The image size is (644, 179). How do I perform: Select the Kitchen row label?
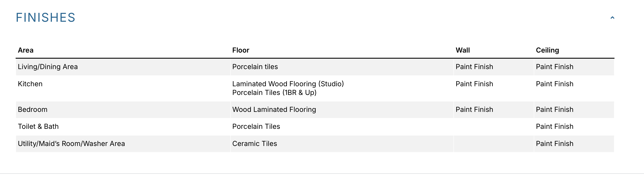click(x=30, y=84)
